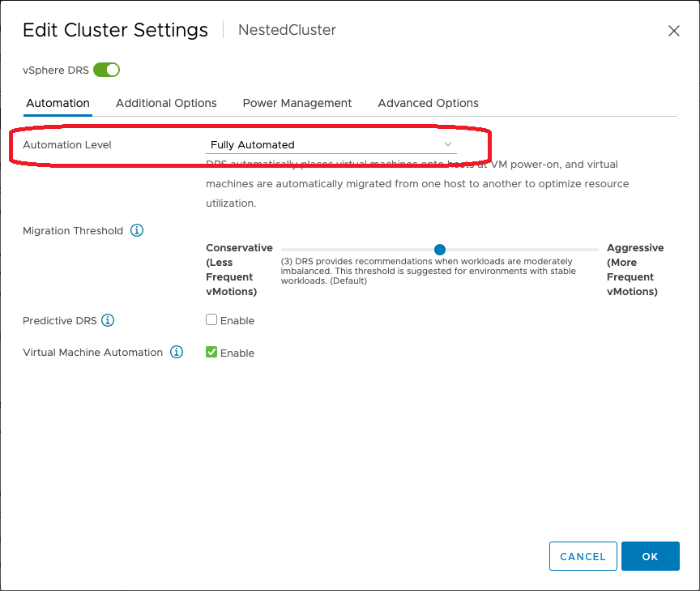Open the Power Management tab
The image size is (700, 591).
297,103
